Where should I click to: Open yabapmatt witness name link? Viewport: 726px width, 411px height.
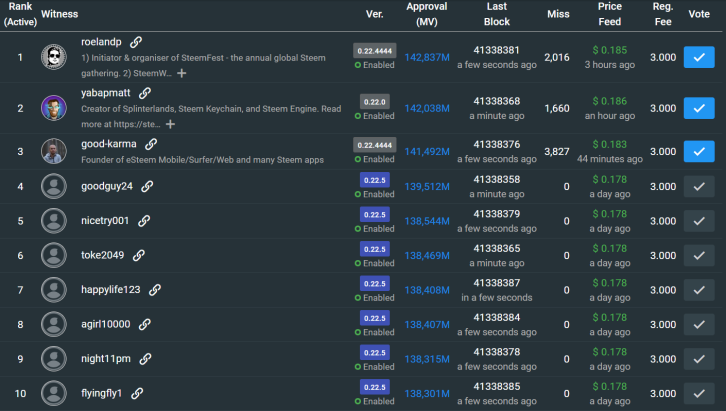click(106, 93)
